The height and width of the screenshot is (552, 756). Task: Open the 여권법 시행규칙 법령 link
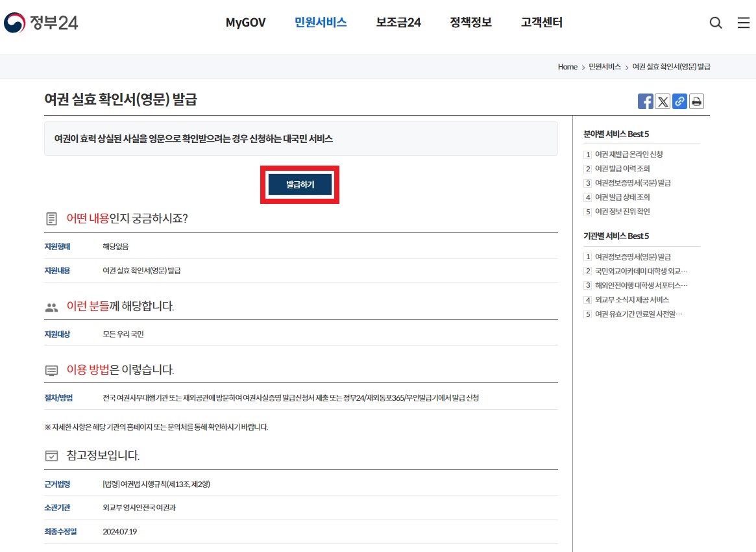point(159,484)
